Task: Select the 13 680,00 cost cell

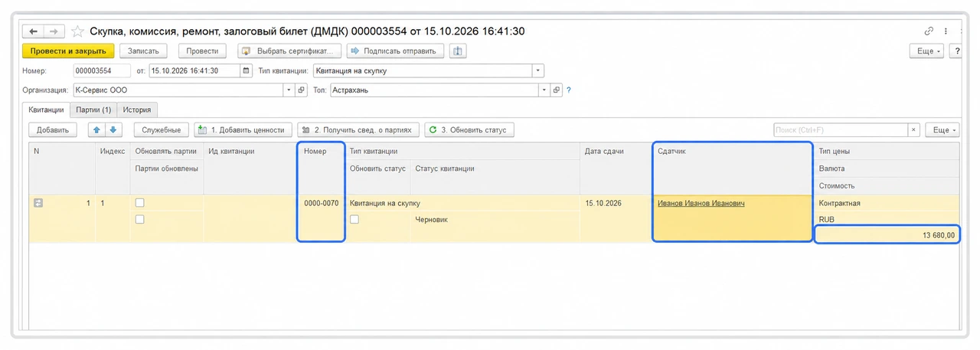Action: point(887,235)
